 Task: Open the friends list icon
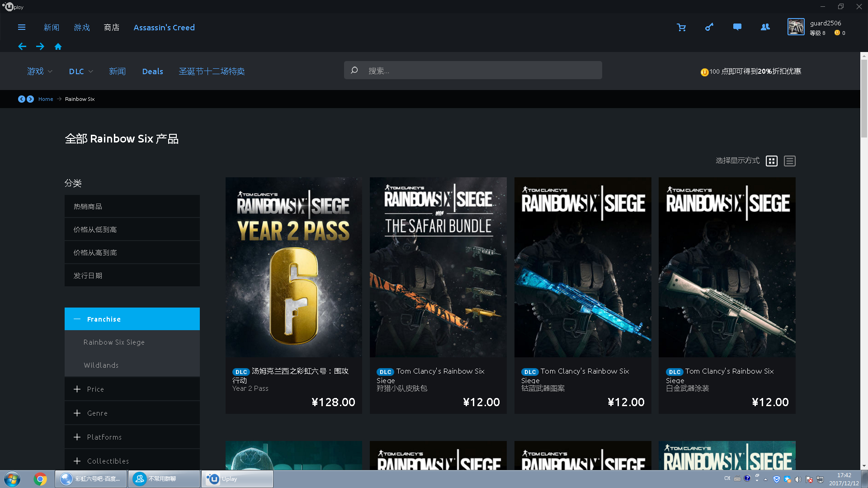coord(765,27)
